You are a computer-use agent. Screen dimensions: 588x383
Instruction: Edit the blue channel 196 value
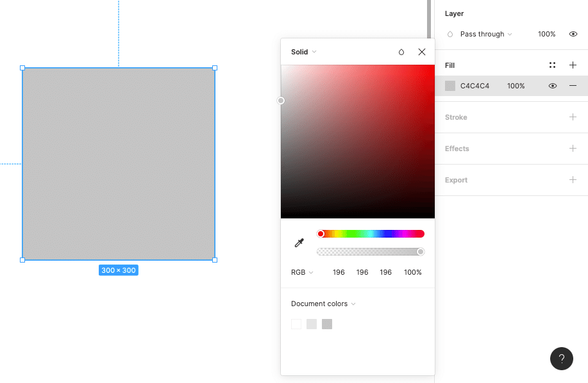coord(385,272)
